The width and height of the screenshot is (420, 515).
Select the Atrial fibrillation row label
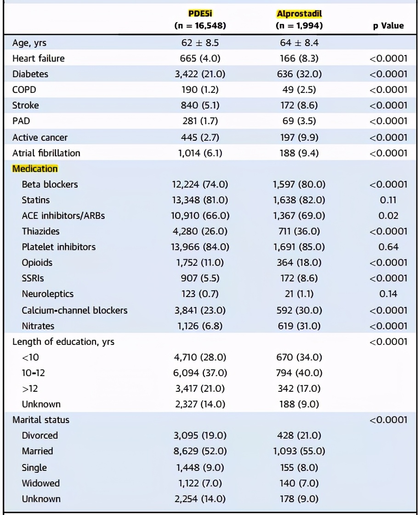click(46, 153)
